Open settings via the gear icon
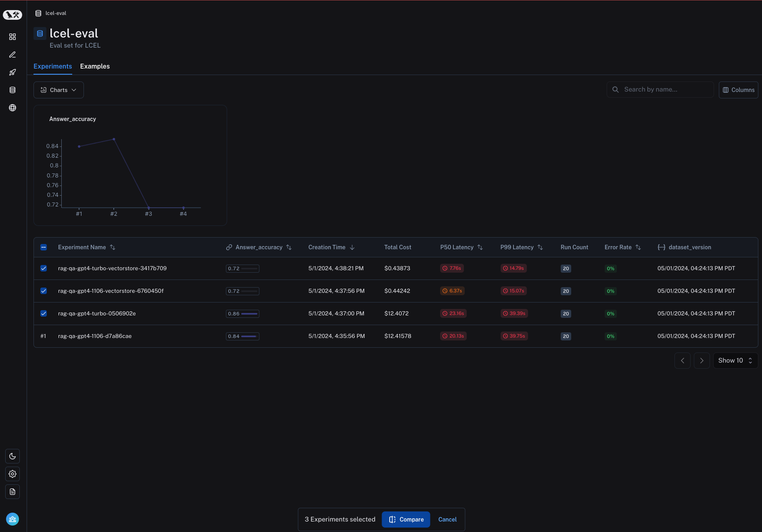Screen dimensions: 762x532 [x=13, y=474]
